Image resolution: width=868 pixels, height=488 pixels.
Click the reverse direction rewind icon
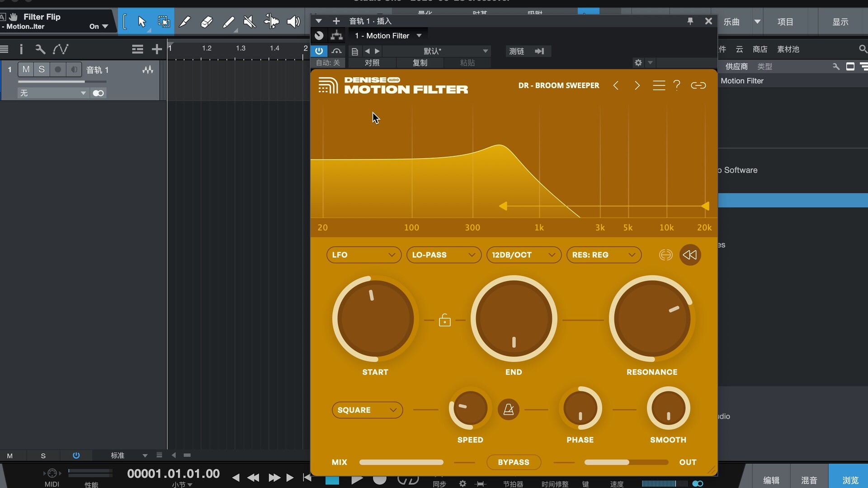pos(690,255)
